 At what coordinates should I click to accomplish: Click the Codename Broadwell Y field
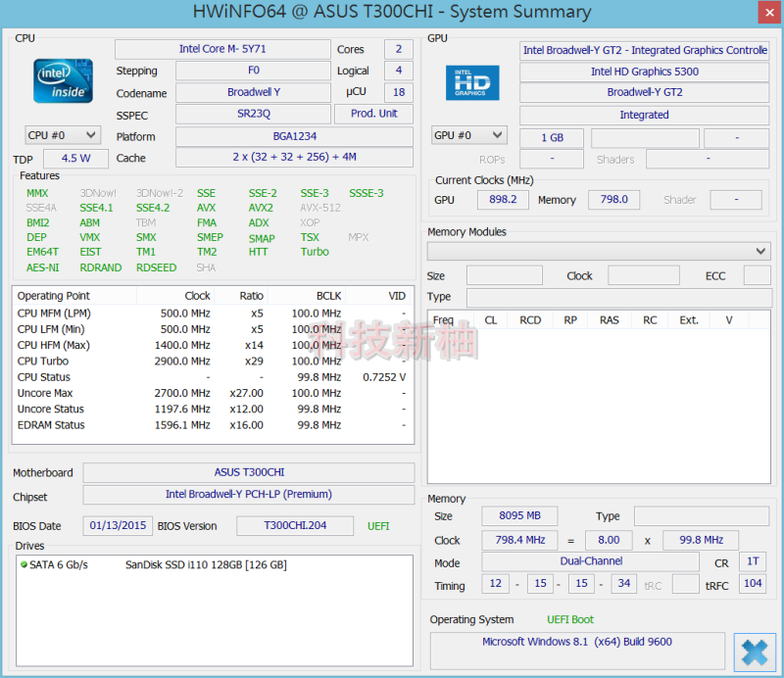(254, 92)
